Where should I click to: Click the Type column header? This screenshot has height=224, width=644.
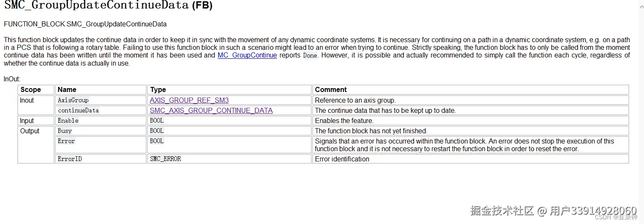pos(158,90)
